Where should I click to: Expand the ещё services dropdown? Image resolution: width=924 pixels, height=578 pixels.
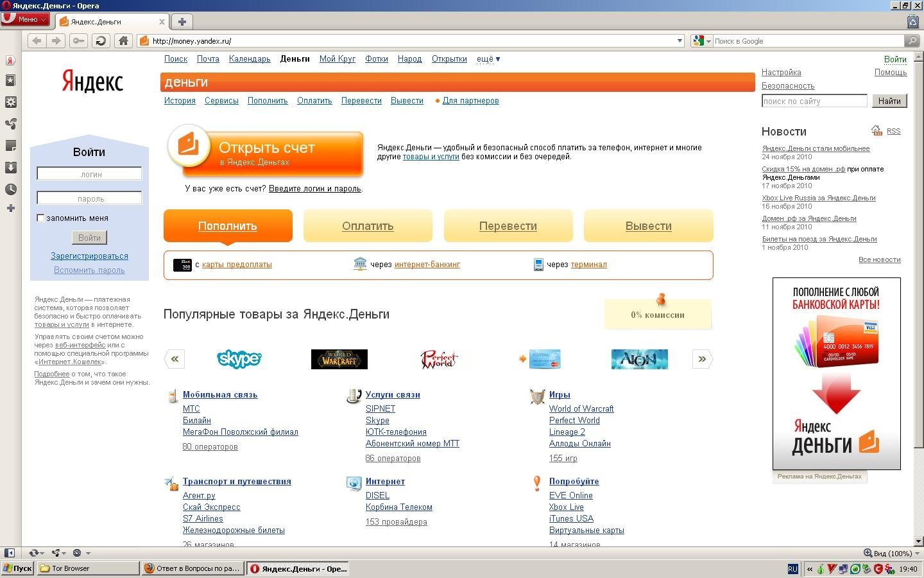488,59
